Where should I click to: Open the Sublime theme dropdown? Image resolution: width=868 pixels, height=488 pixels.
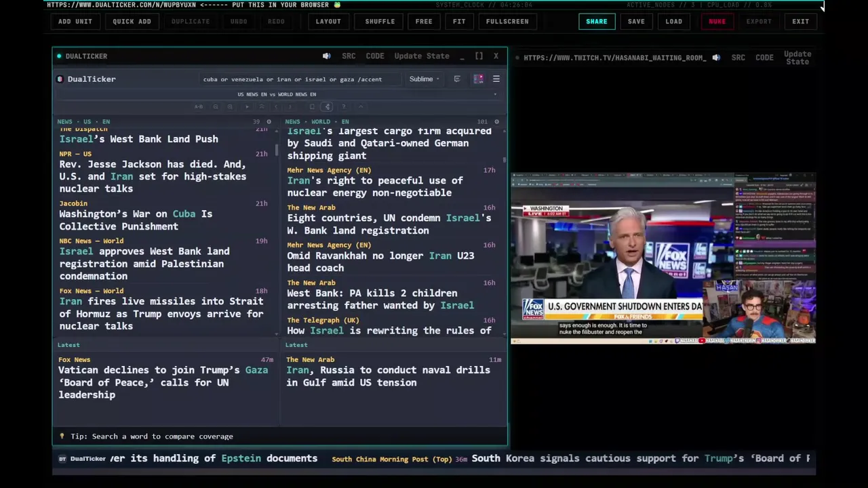pos(425,79)
